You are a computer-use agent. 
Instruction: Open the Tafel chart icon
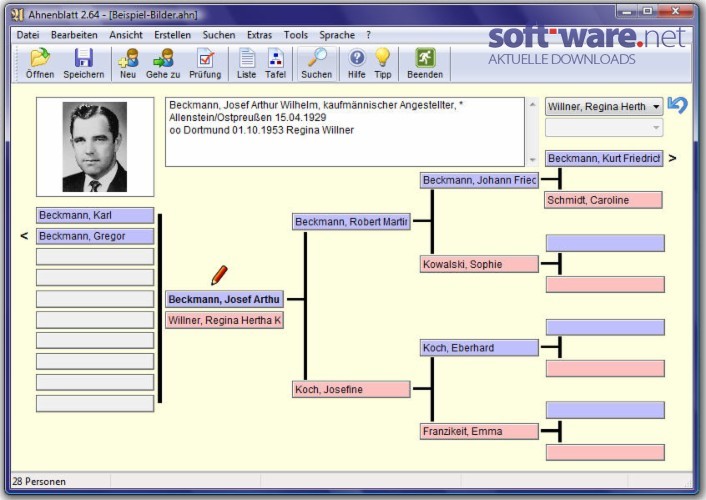[x=276, y=58]
